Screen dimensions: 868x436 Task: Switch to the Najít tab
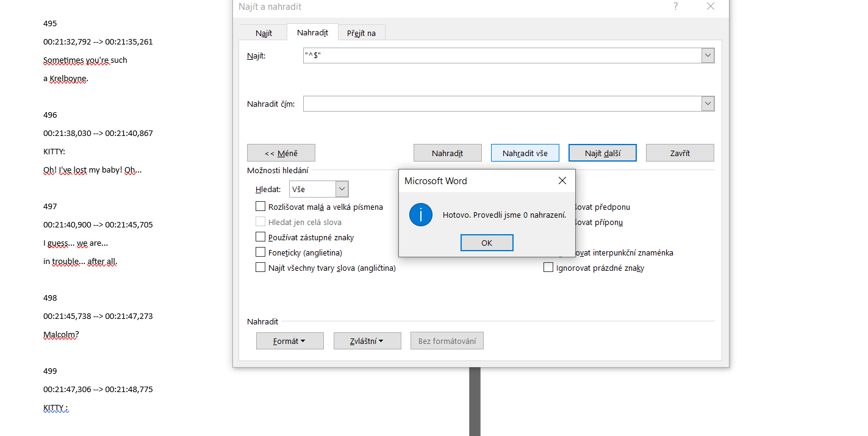[x=264, y=33]
